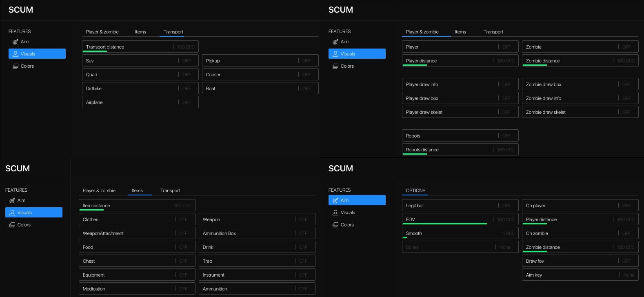Click the Aim key binding field

click(x=580, y=275)
